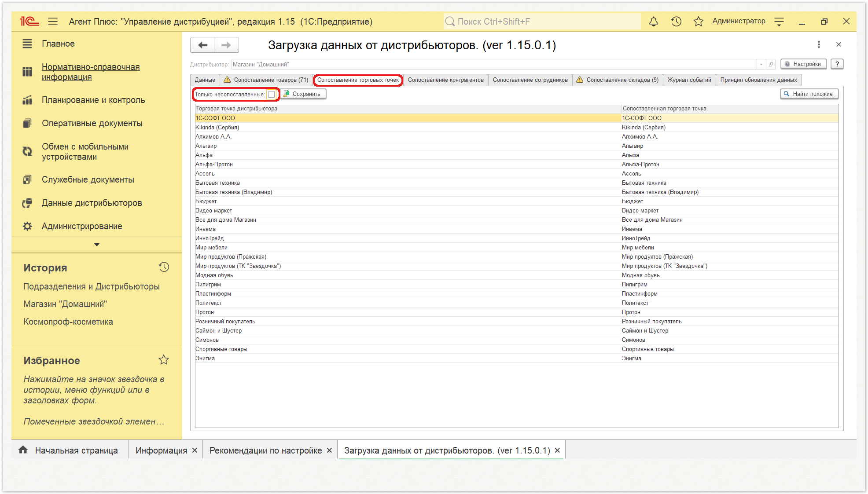
Task: Switch to Сопоставление контрагентов tab
Action: (445, 80)
